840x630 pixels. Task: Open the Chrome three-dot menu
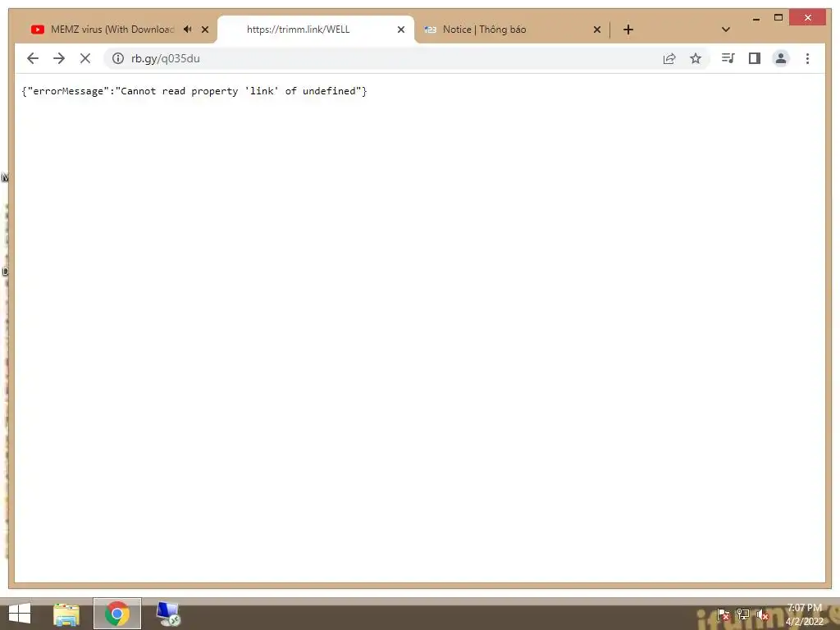tap(807, 58)
